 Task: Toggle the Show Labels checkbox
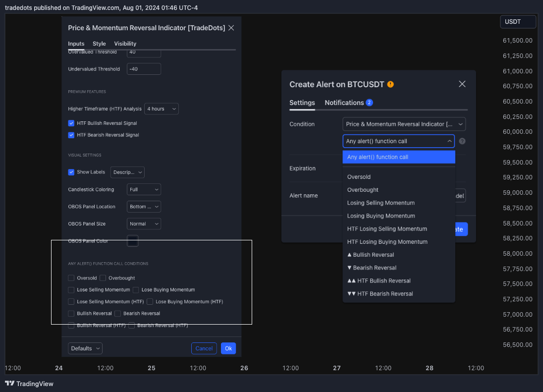coord(71,172)
